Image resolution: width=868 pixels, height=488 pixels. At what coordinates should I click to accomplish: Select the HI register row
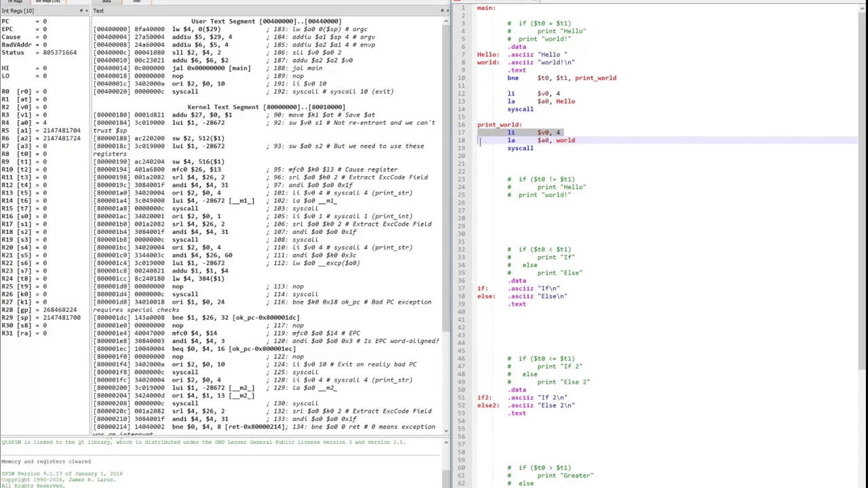click(24, 68)
